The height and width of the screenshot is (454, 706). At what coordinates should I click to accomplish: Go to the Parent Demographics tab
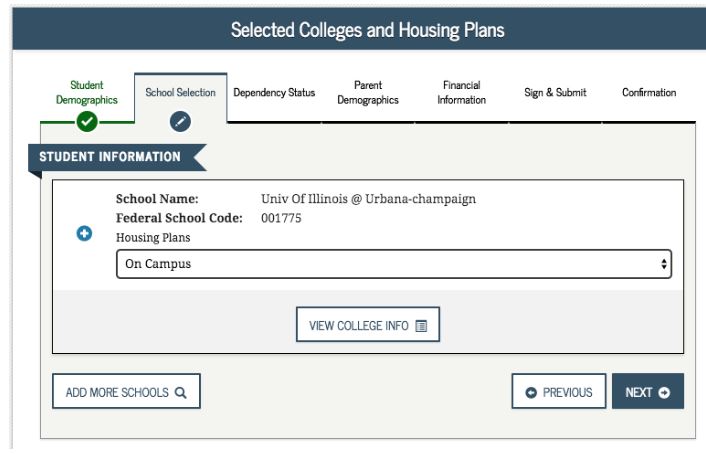(x=368, y=92)
